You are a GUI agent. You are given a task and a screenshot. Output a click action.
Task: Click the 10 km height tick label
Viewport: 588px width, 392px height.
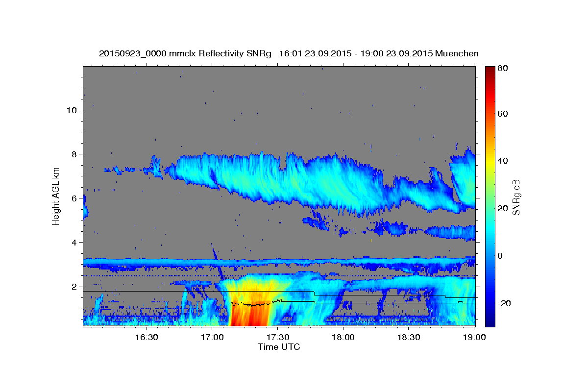[73, 110]
